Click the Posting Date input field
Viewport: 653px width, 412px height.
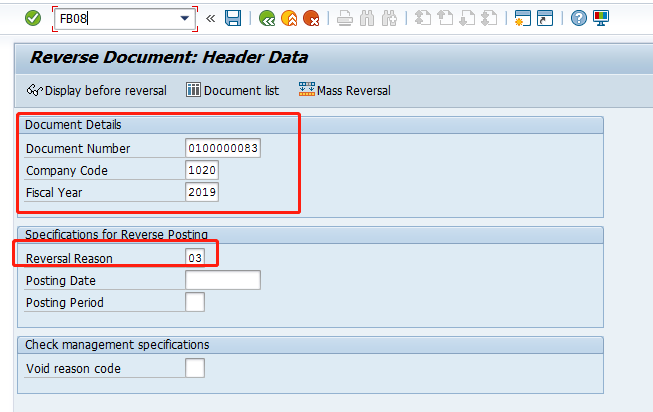223,280
